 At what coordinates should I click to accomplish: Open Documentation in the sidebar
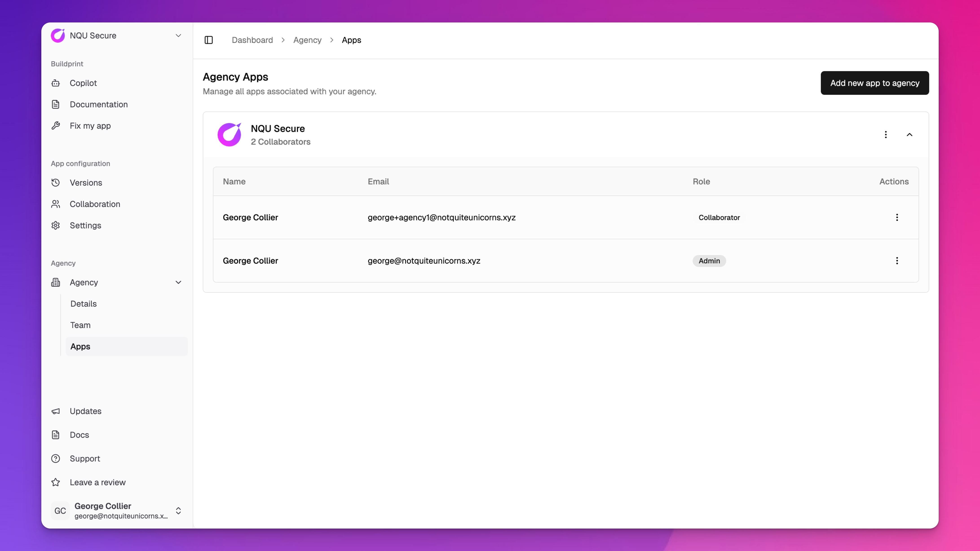click(x=117, y=104)
